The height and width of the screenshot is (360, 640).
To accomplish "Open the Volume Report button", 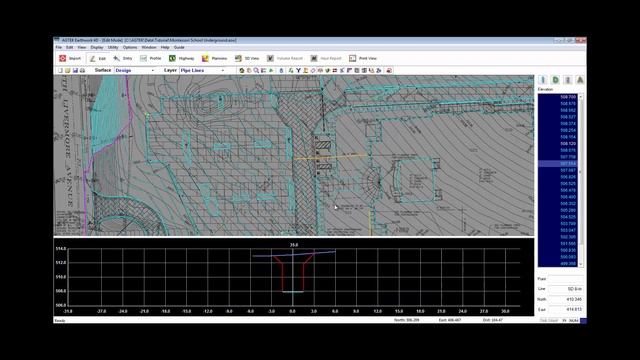I will pos(285,58).
